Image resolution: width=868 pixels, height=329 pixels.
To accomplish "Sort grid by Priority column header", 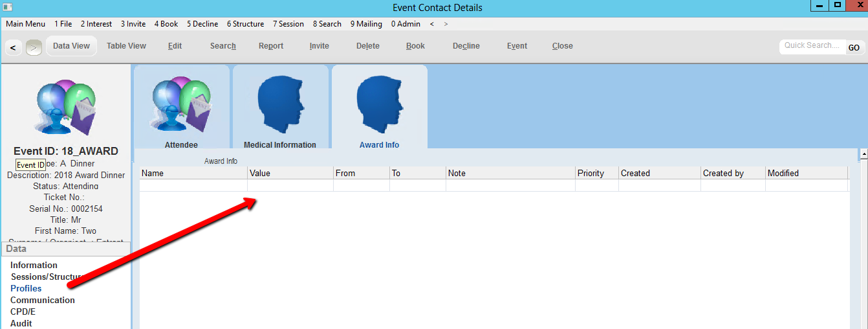I will (591, 173).
